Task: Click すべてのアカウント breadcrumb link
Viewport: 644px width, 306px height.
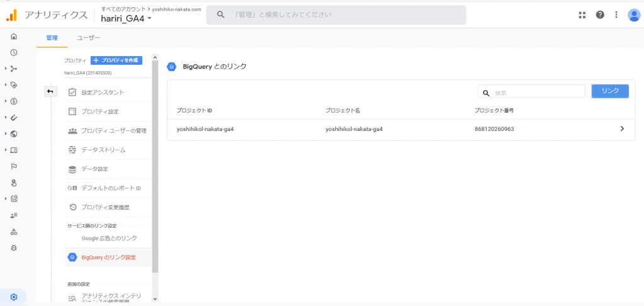Action: (x=123, y=9)
